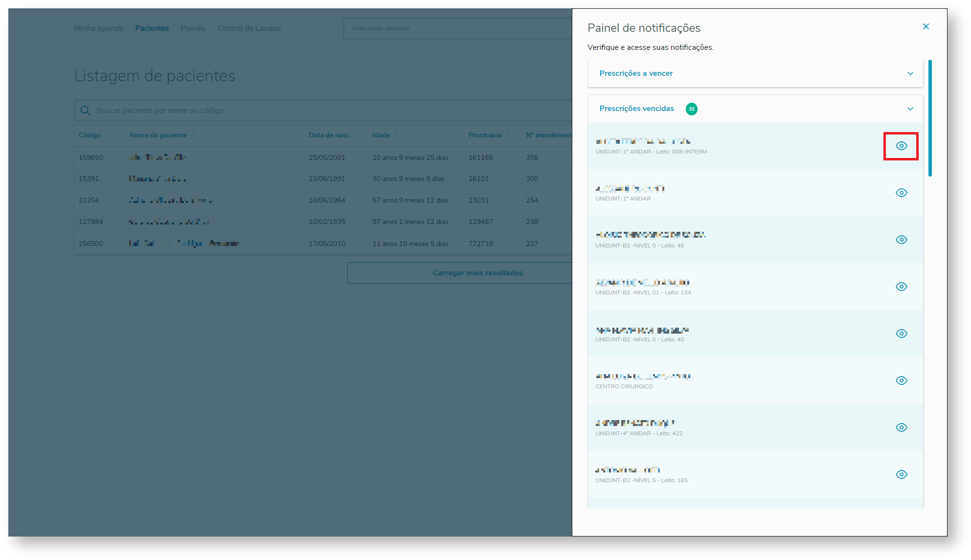View patient in UNID.INT-1º ANDAR without bed

[x=901, y=193]
